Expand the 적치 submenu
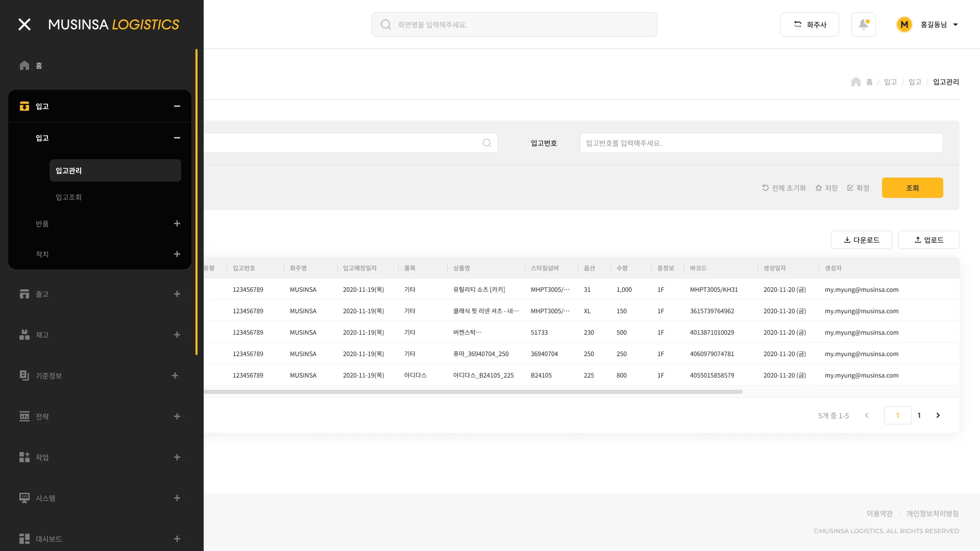This screenshot has height=551, width=980. (177, 254)
